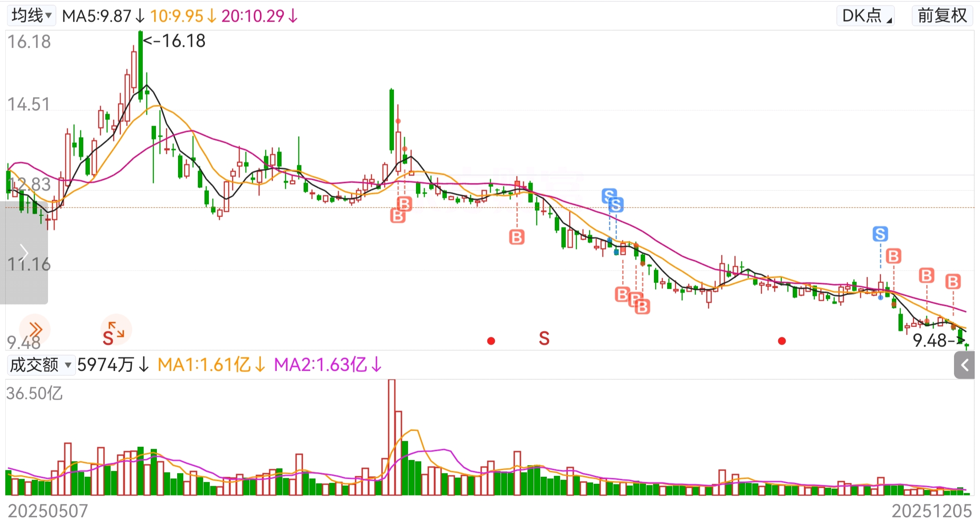Click the gray left-chevron collapse button

[x=964, y=365]
